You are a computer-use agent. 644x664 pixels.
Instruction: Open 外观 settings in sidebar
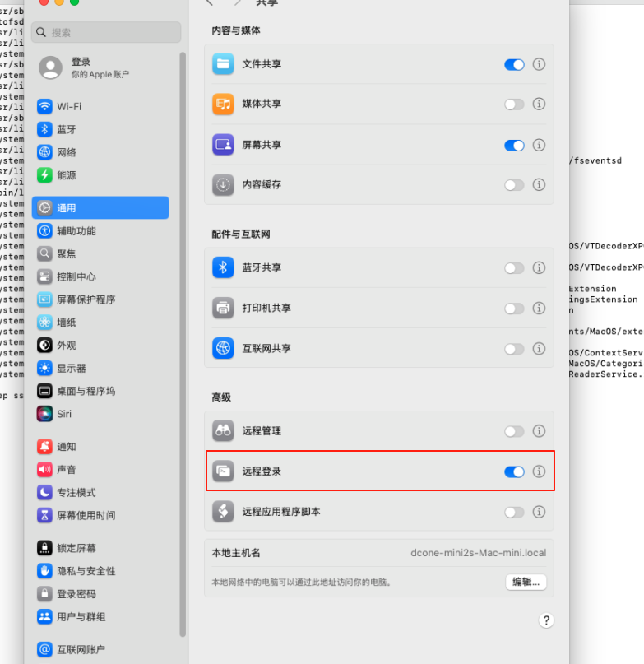coord(100,345)
